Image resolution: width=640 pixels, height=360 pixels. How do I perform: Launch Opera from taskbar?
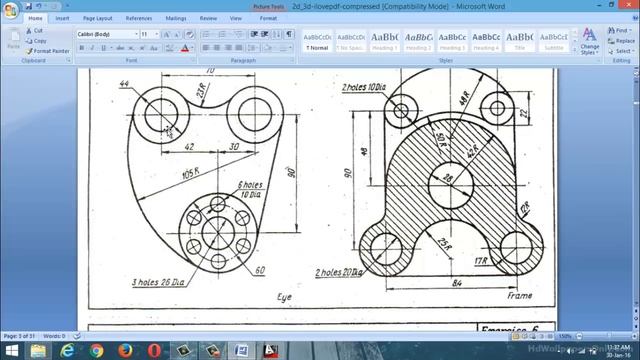[154, 351]
